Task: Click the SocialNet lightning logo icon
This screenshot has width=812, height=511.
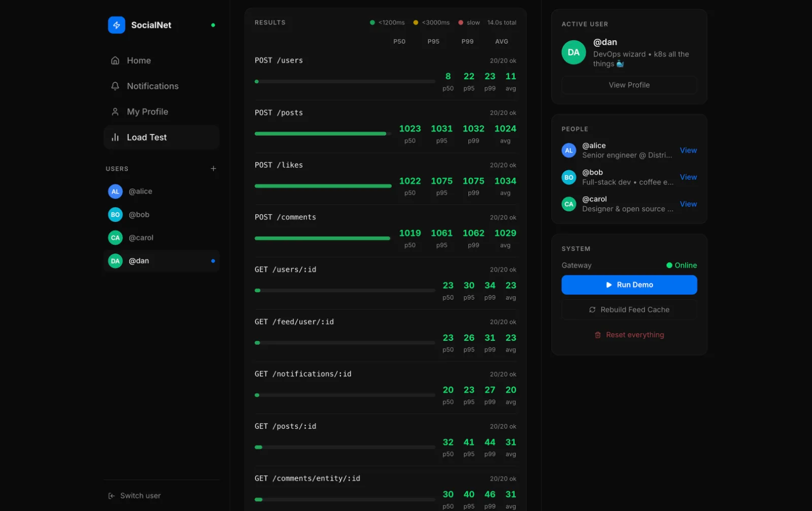Action: pos(116,25)
